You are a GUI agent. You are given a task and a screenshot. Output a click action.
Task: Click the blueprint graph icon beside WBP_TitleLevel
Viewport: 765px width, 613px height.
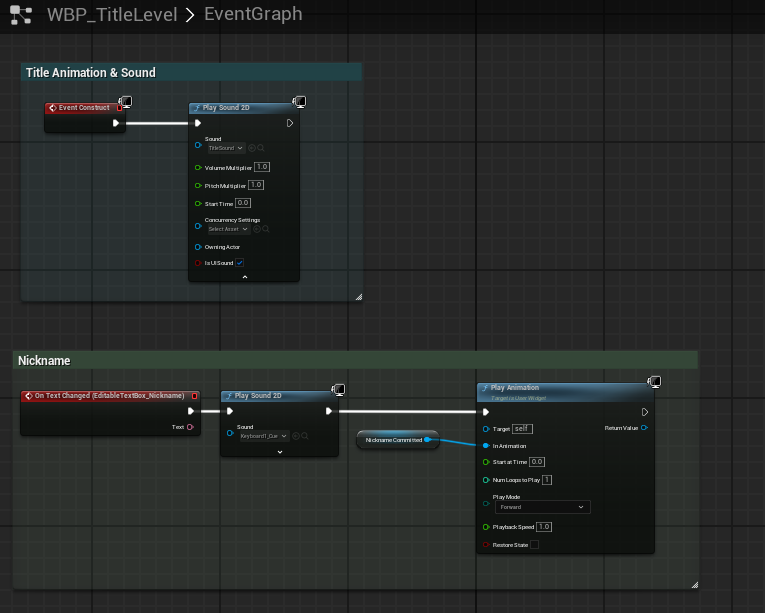coord(21,15)
